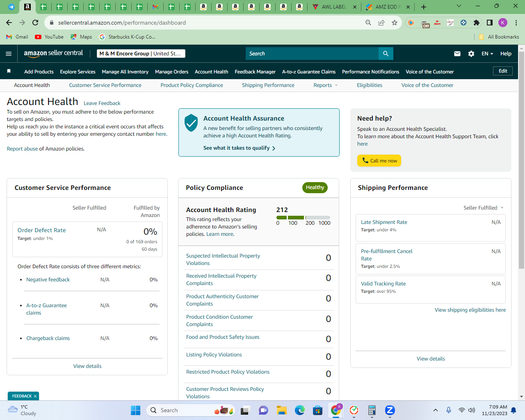The width and height of the screenshot is (525, 420).
Task: Share this page using the share icon
Action: click(x=381, y=23)
